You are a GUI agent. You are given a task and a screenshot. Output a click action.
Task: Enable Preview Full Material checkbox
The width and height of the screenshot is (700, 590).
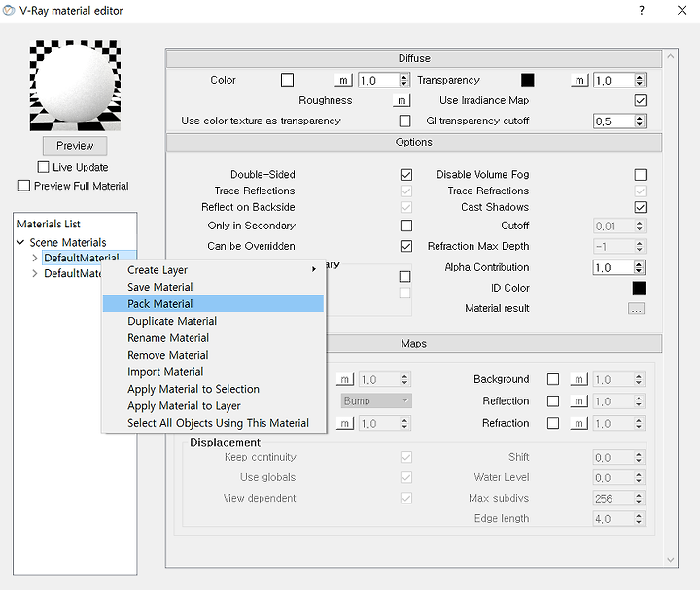coord(24,186)
